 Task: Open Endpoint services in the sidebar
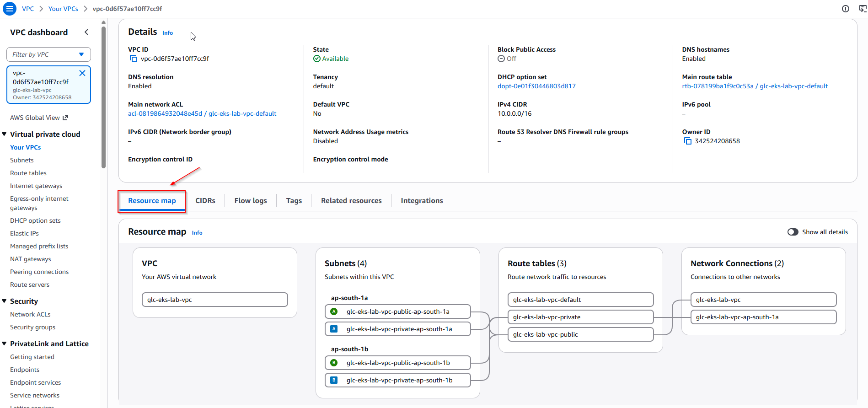click(x=35, y=382)
